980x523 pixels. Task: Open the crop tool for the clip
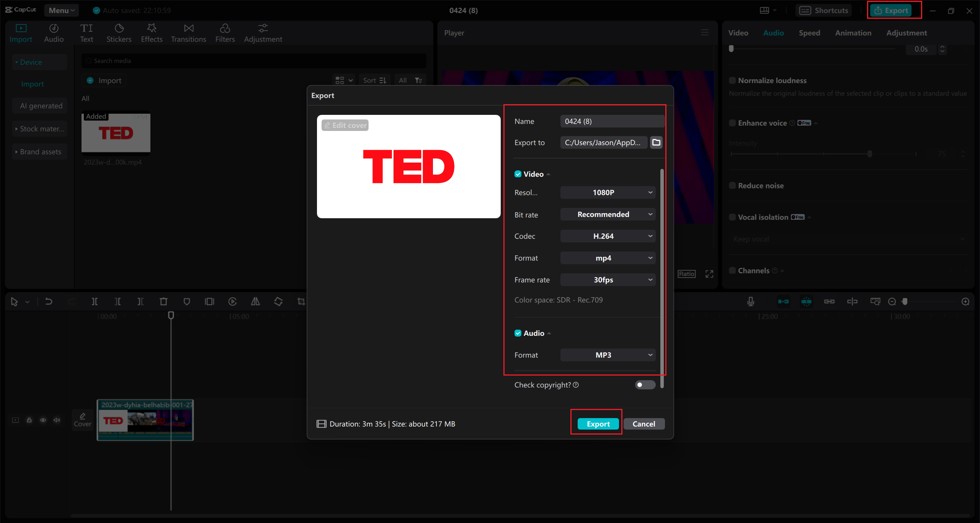pyautogui.click(x=301, y=301)
